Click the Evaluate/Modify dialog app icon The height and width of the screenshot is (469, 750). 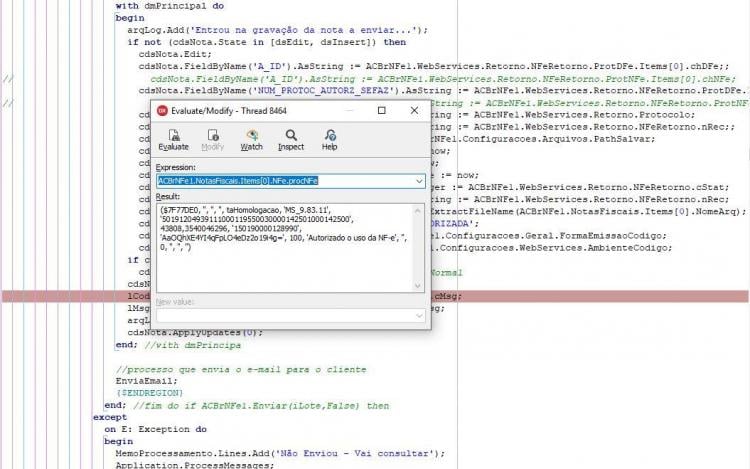coord(162,111)
